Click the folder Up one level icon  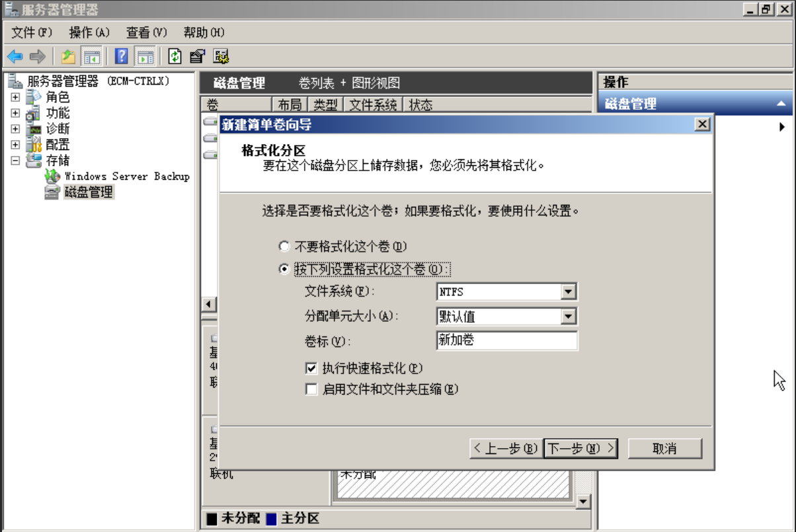click(68, 57)
